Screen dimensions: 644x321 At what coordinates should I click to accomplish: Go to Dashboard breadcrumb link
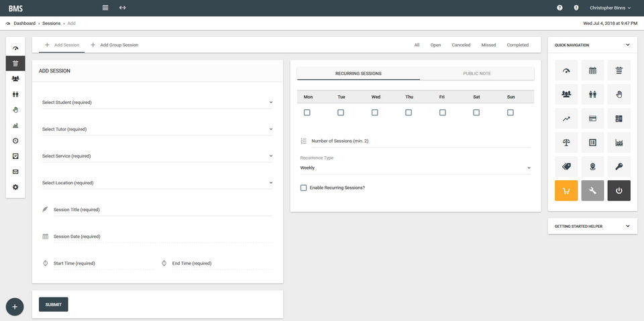point(24,23)
